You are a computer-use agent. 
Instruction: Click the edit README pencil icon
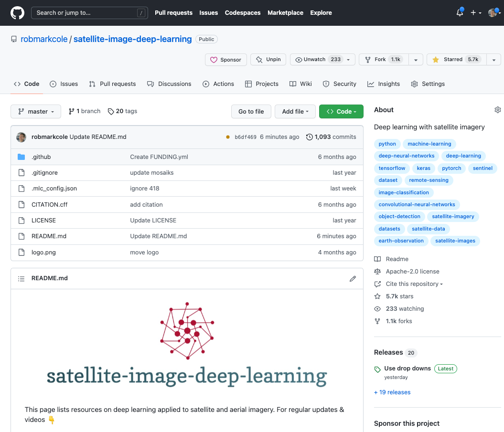coord(353,278)
